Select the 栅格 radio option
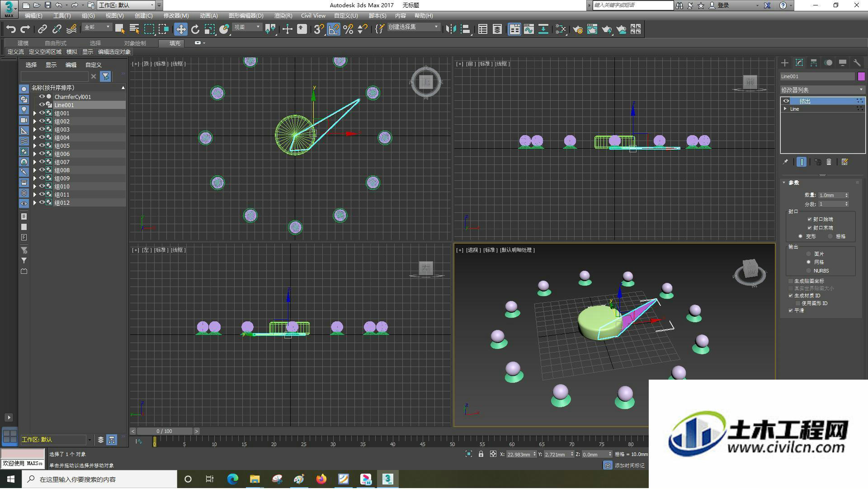The image size is (868, 489). pos(830,236)
